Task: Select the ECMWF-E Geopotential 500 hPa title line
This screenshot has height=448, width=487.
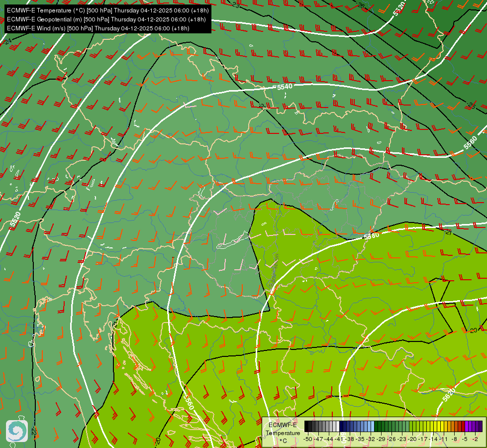Action: point(106,19)
